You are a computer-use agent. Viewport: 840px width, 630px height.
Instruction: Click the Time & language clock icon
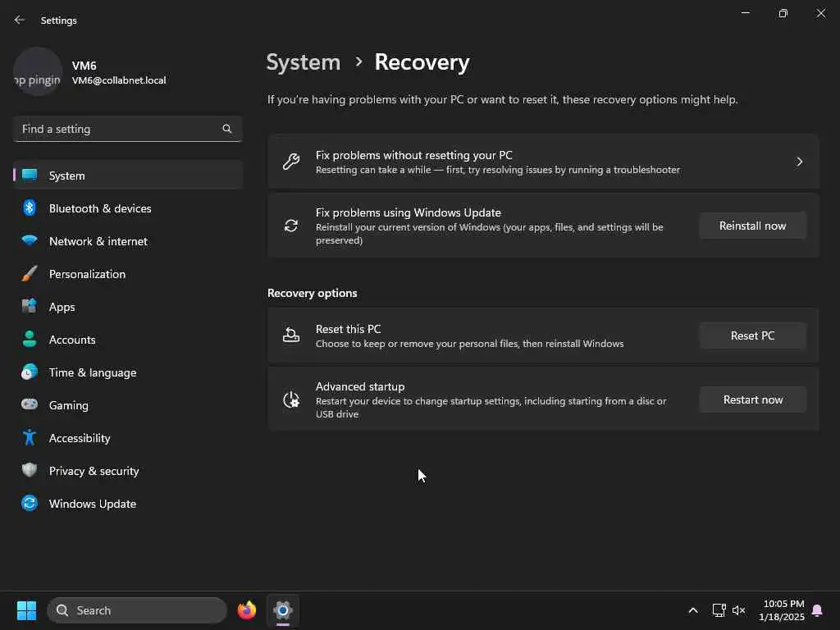[x=30, y=372]
